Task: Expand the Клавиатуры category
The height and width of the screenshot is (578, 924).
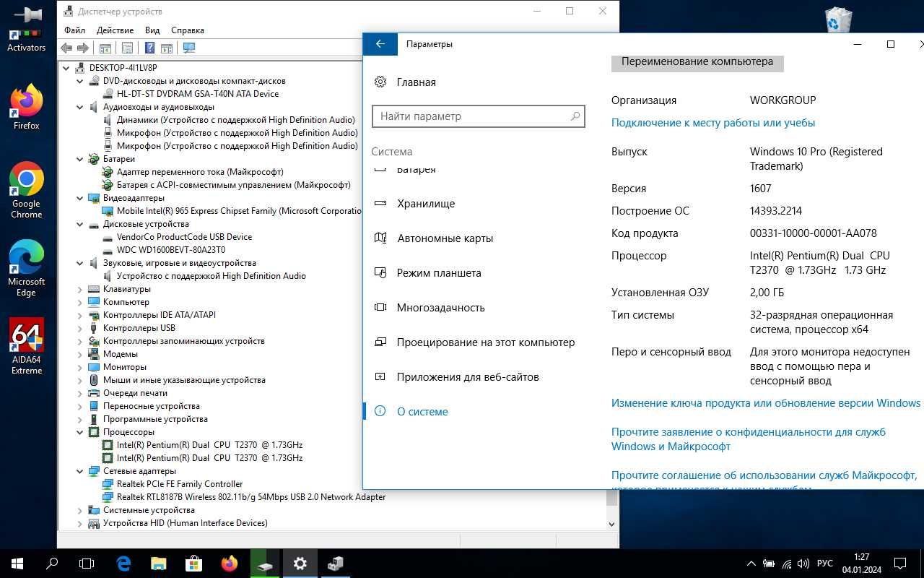Action: tap(80, 289)
